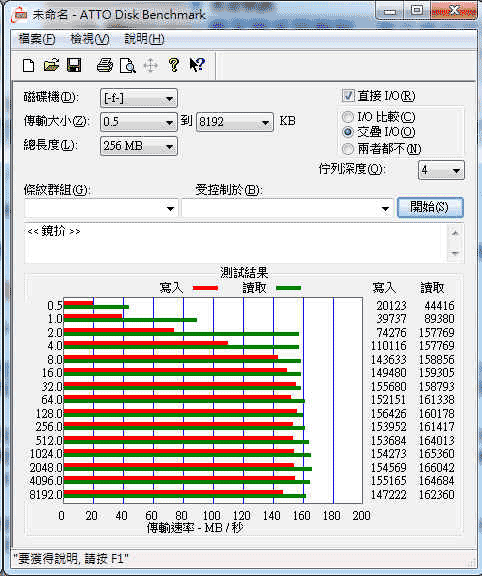The image size is (482, 576).
Task: Click the red 寫入 legend swatch
Action: pos(205,288)
